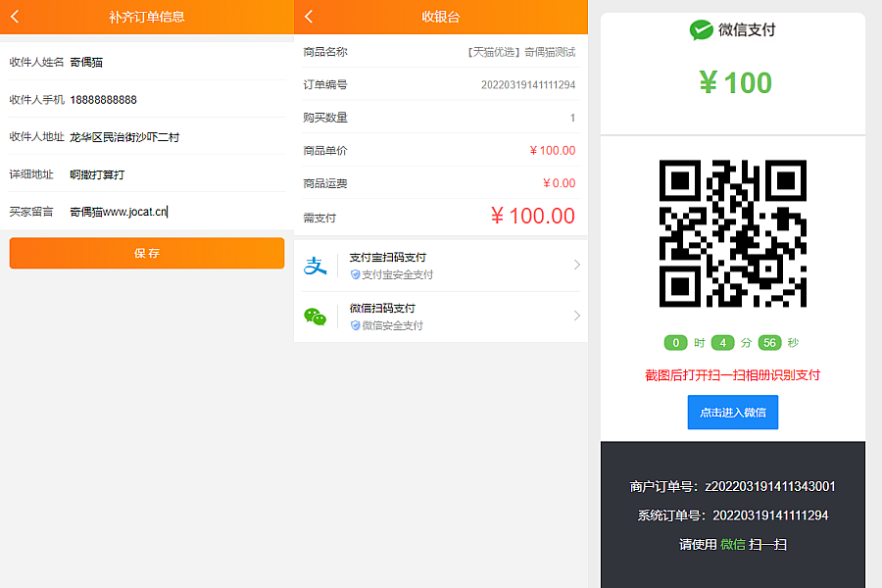Click the 商品运费 value ¥0.00
This screenshot has width=882, height=588.
coord(560,183)
